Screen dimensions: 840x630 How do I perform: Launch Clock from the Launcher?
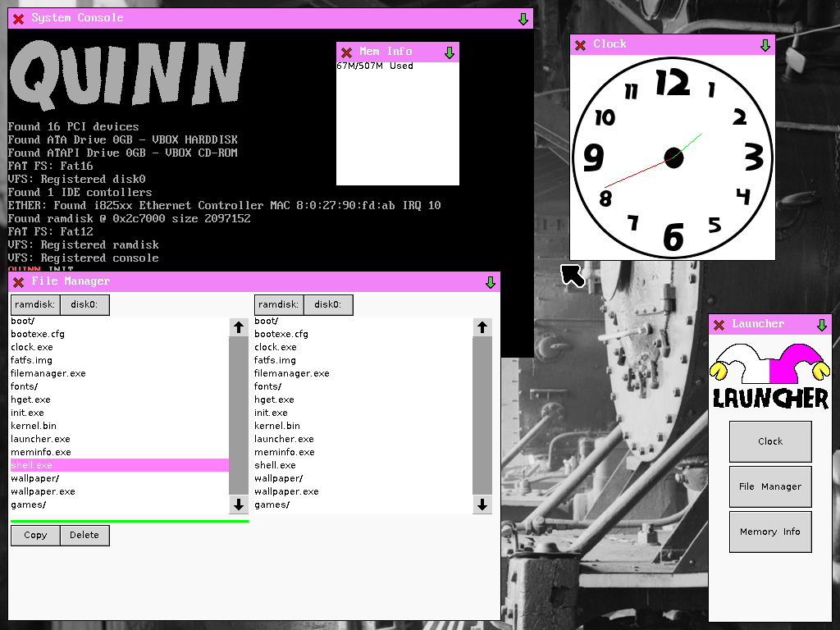(x=770, y=441)
